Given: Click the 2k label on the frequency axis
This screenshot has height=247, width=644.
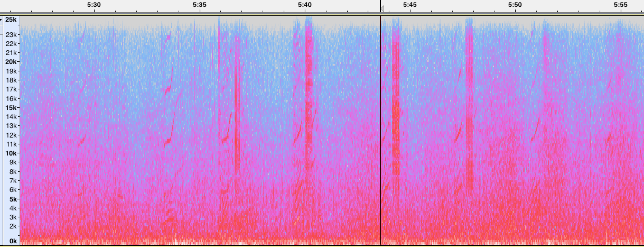Looking at the screenshot, I should [13, 226].
